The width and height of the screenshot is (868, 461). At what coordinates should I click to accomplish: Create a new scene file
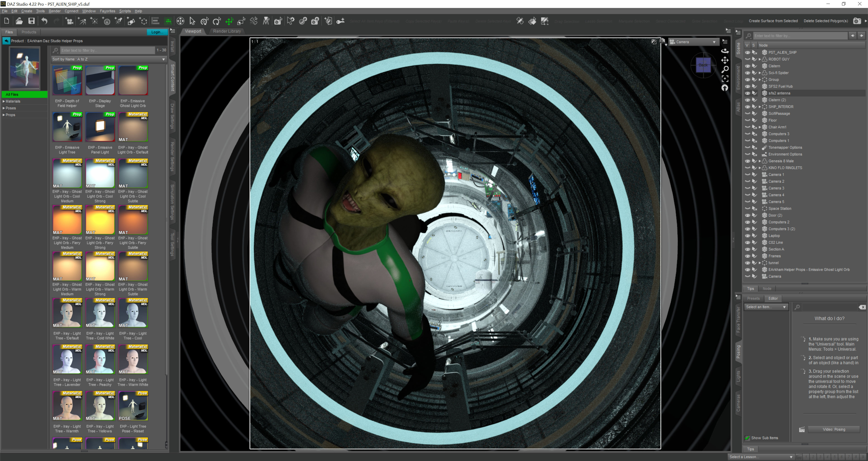tap(6, 21)
